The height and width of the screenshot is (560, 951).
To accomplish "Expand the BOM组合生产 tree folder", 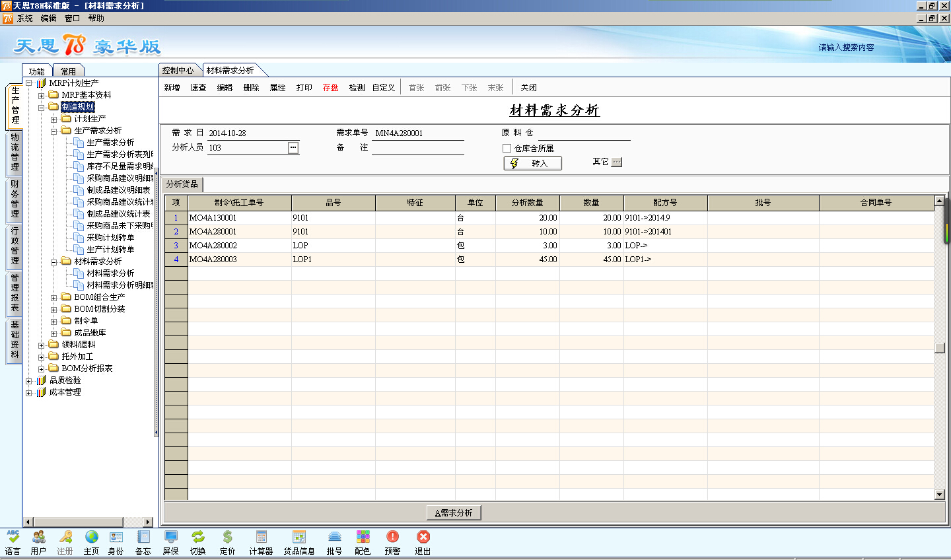I will [x=54, y=298].
